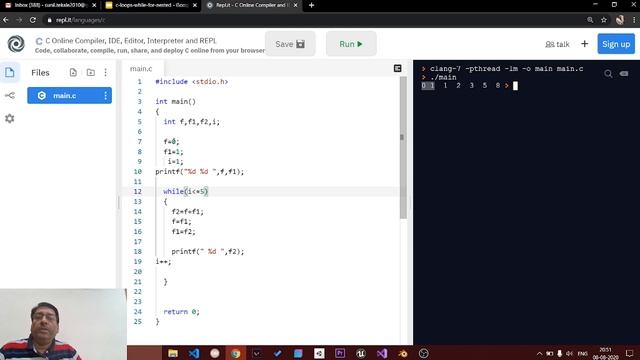Image resolution: width=640 pixels, height=360 pixels.
Task: Go back in browser history
Action: pyautogui.click(x=6, y=20)
